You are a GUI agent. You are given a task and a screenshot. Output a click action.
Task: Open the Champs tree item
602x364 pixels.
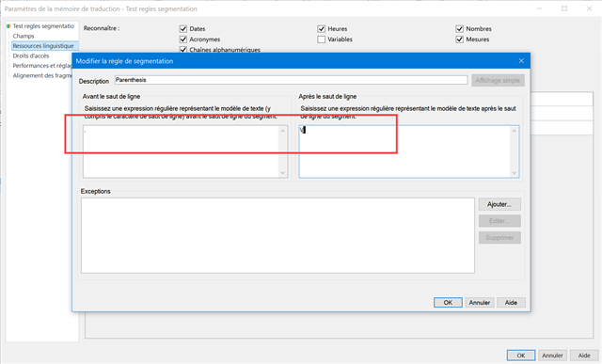coord(24,36)
